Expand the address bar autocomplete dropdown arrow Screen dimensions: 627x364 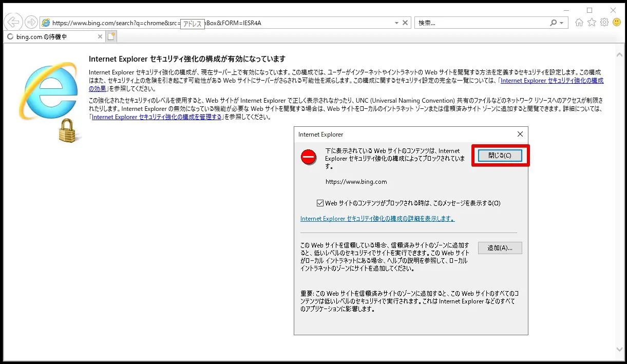click(396, 23)
